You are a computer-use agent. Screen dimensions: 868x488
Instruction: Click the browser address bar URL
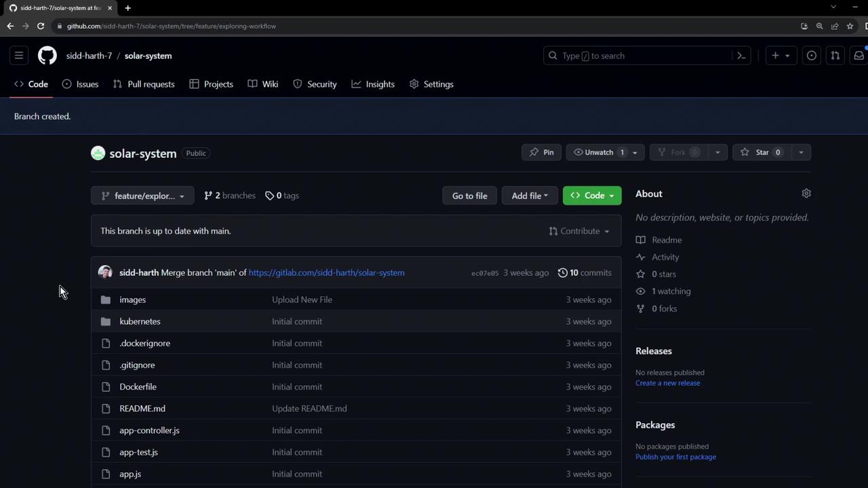172,26
